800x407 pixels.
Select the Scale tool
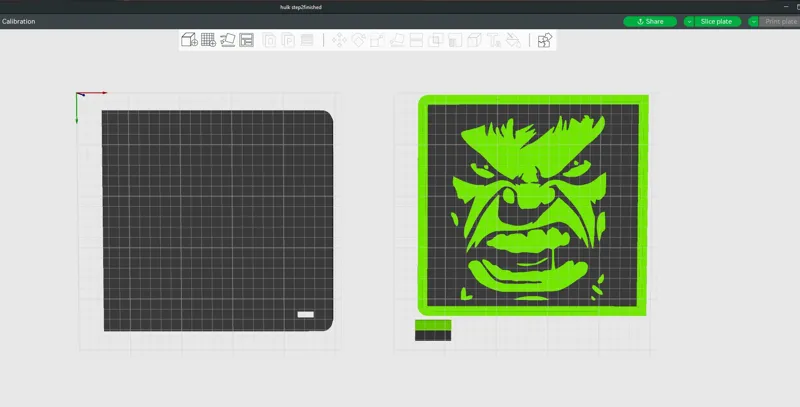(x=377, y=40)
